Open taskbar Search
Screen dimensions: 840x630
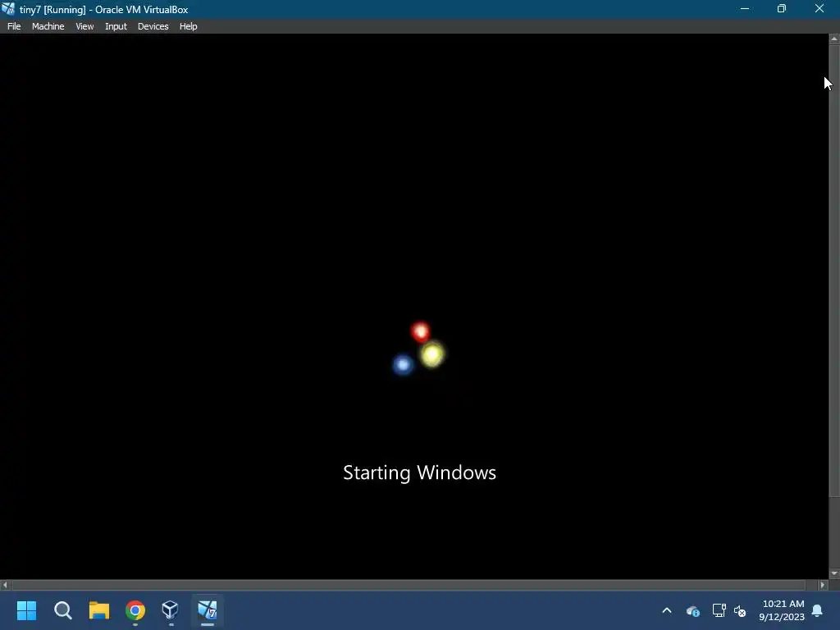(62, 610)
